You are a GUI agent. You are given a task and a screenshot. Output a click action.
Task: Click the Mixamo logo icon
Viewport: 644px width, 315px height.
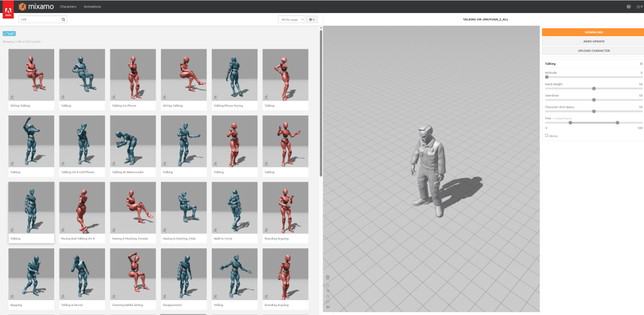[x=21, y=7]
